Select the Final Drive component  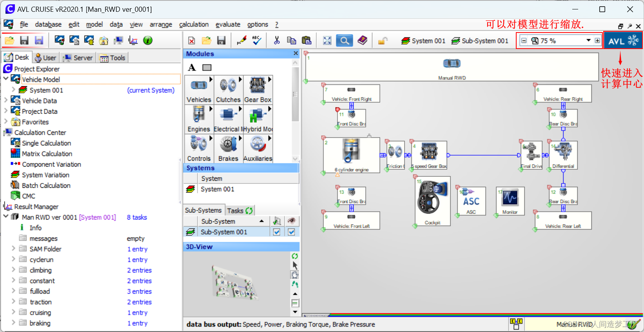click(x=532, y=155)
